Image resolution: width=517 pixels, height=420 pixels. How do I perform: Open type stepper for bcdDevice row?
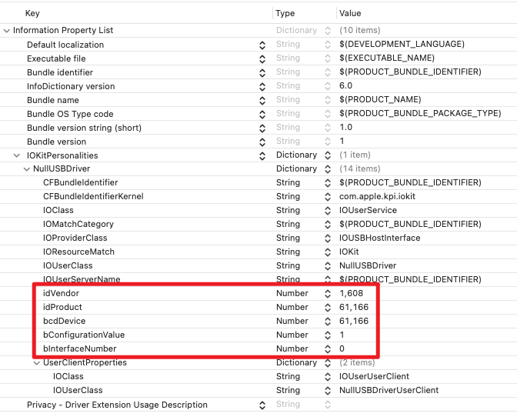328,321
